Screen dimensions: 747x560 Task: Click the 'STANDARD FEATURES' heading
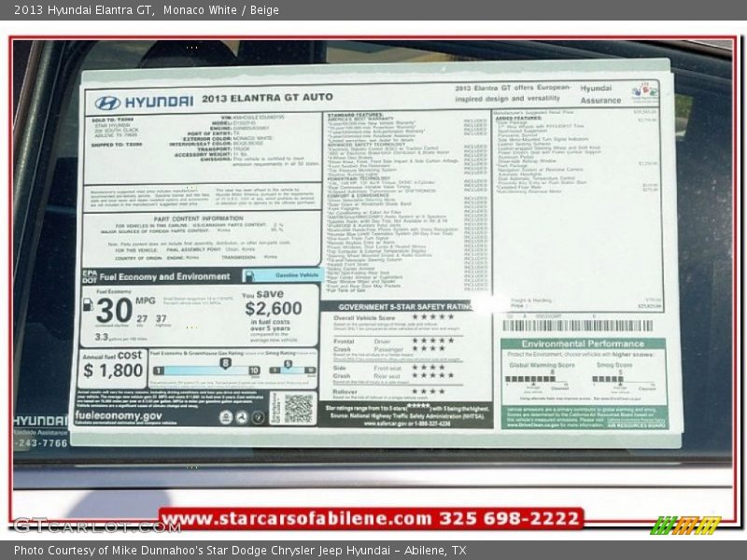click(x=356, y=115)
